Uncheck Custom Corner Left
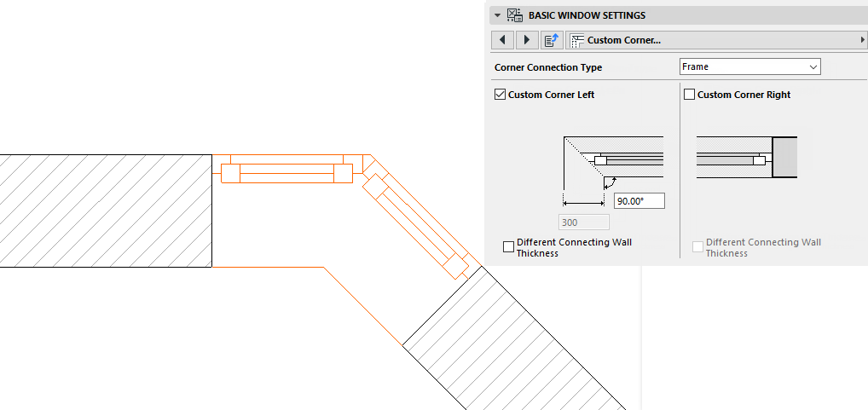The width and height of the screenshot is (868, 410). (500, 95)
